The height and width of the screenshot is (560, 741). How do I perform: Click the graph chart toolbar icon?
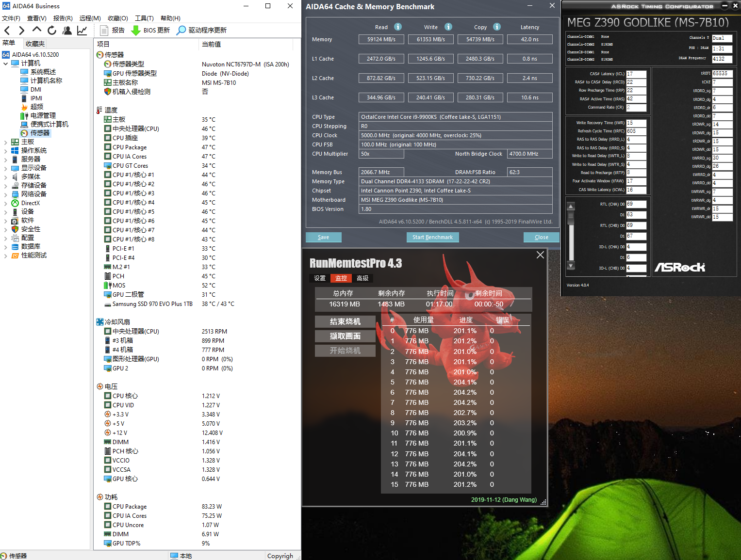[82, 31]
